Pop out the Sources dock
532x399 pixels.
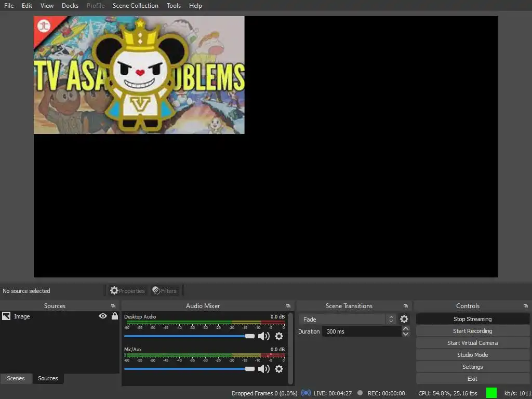tap(113, 306)
